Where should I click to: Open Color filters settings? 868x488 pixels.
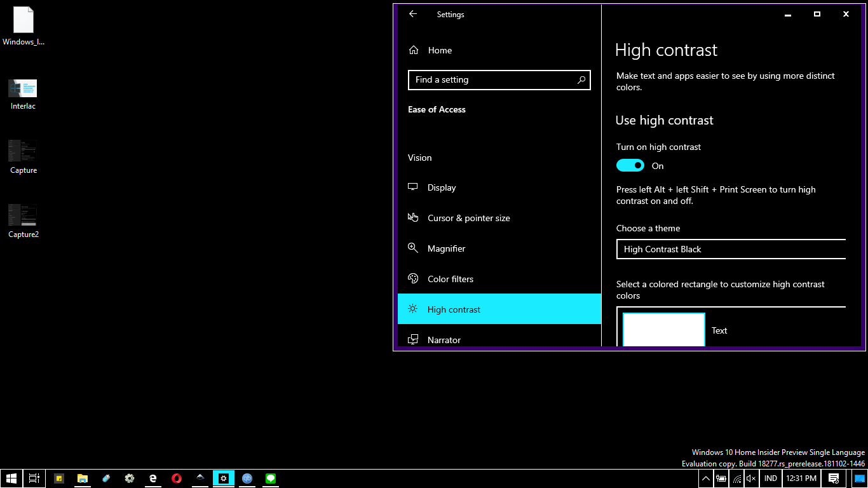(x=450, y=279)
